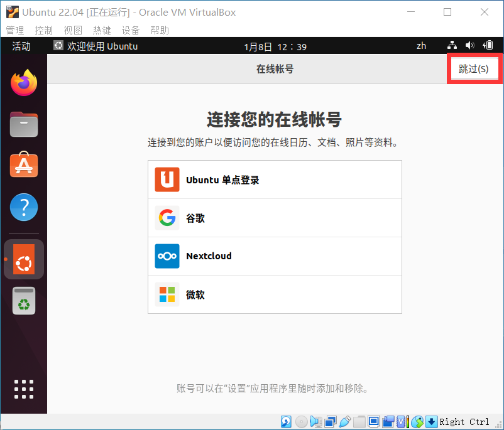
Task: Open the Files app from the dock
Action: click(23, 124)
